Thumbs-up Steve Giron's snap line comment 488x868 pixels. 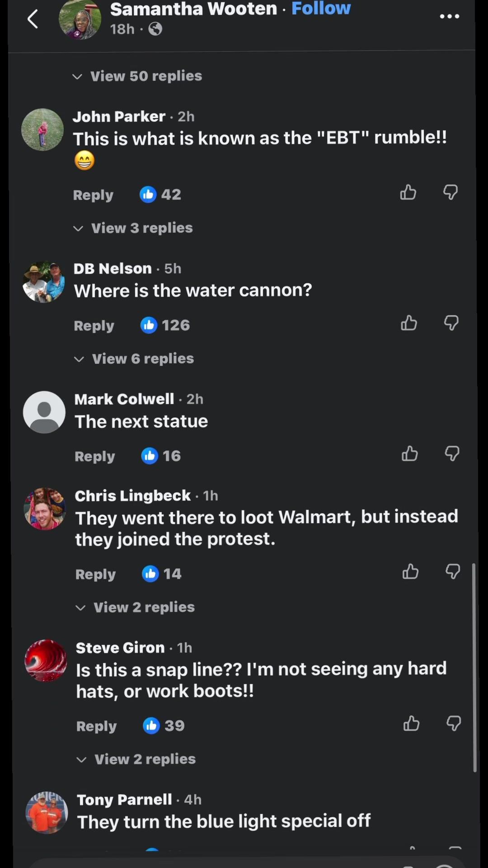click(411, 724)
